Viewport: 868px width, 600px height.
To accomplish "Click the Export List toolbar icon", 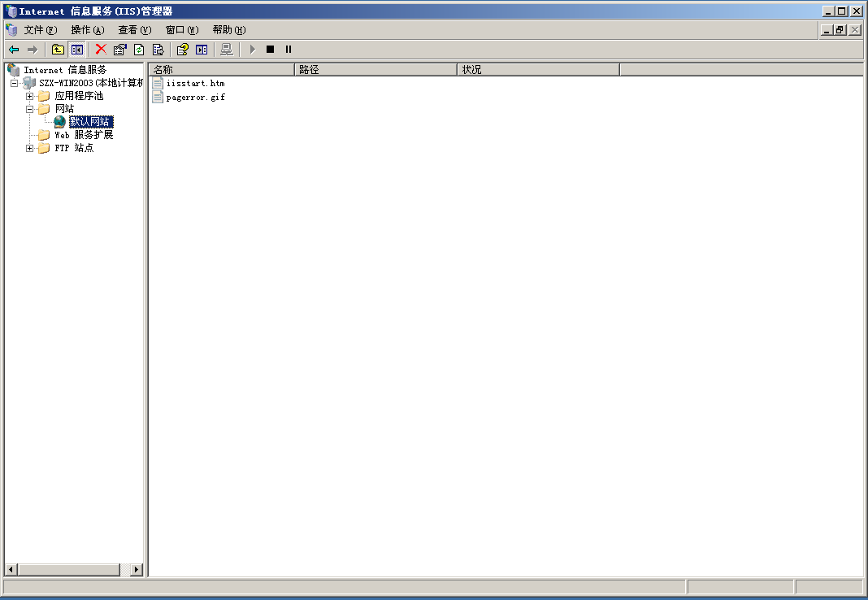I will tap(158, 50).
